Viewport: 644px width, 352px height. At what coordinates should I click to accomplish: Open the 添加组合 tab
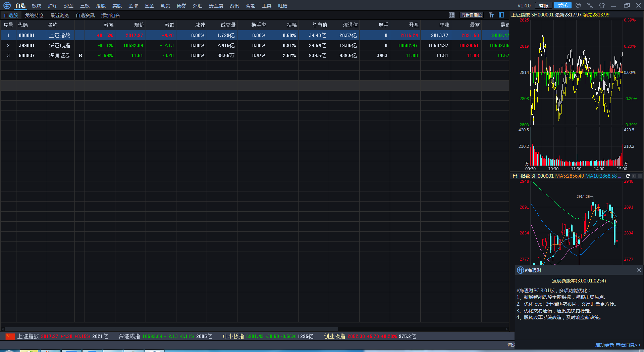point(111,15)
